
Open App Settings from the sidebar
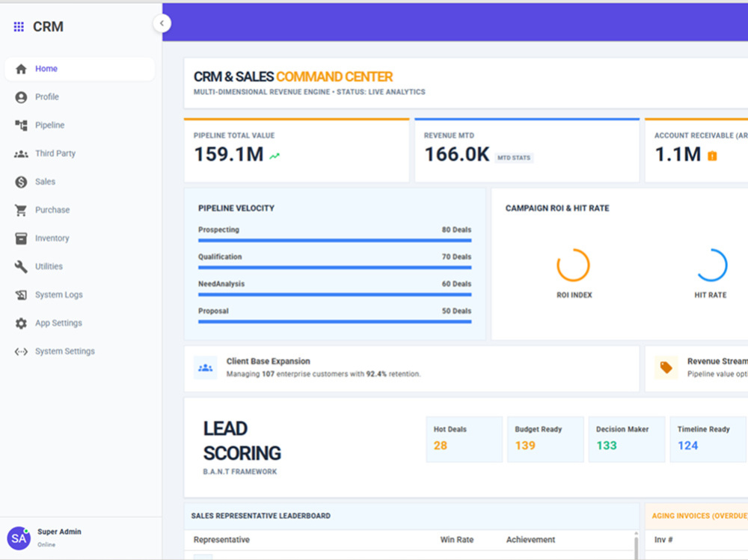coord(80,323)
